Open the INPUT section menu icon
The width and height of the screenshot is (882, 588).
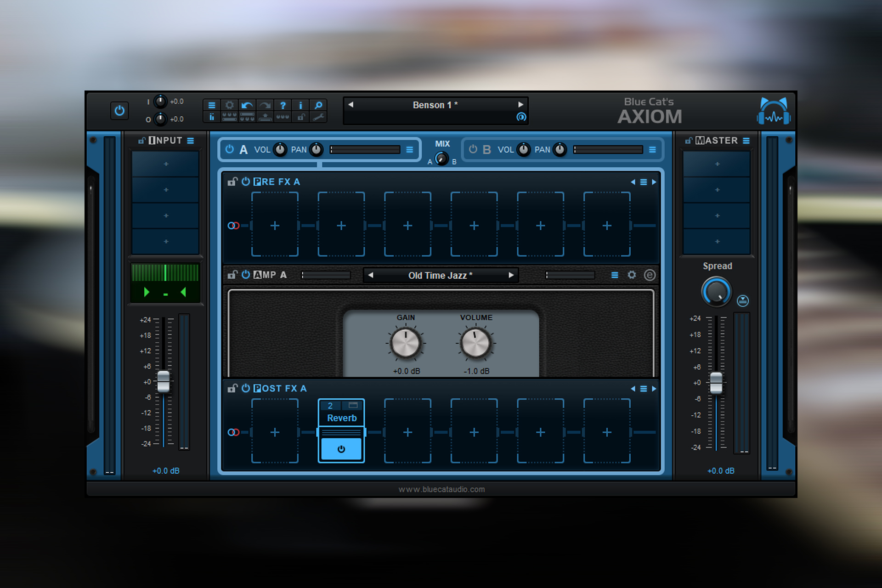[x=191, y=141]
